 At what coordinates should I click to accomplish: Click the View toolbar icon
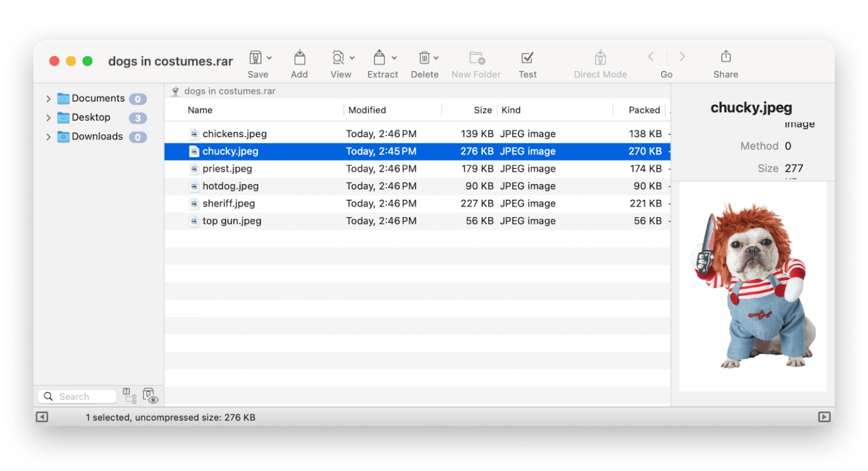[338, 57]
